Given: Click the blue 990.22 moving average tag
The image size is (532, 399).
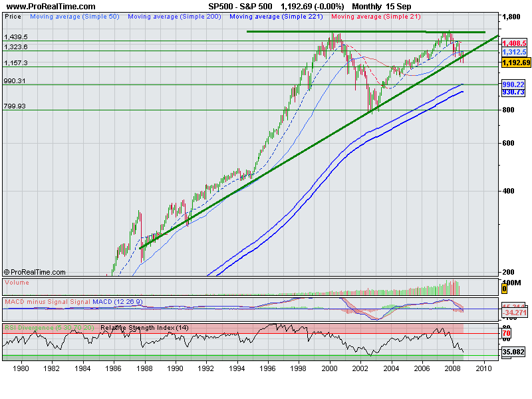Looking at the screenshot, I should tap(513, 84).
